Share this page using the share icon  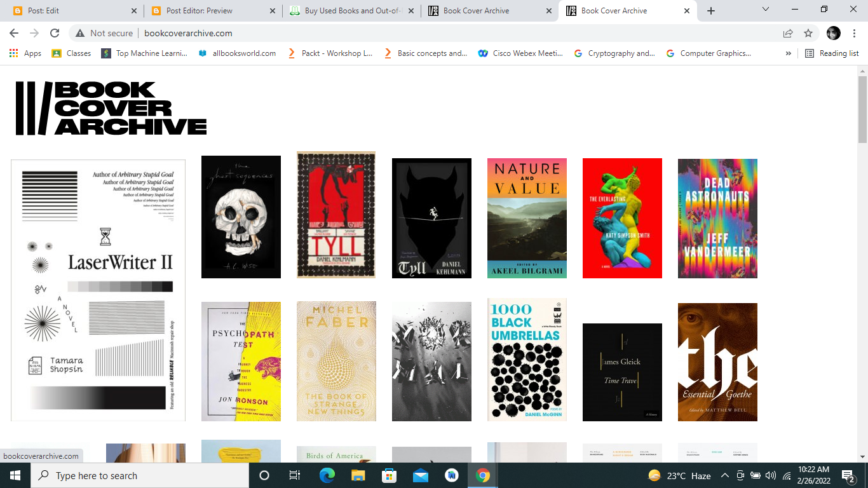pos(788,33)
